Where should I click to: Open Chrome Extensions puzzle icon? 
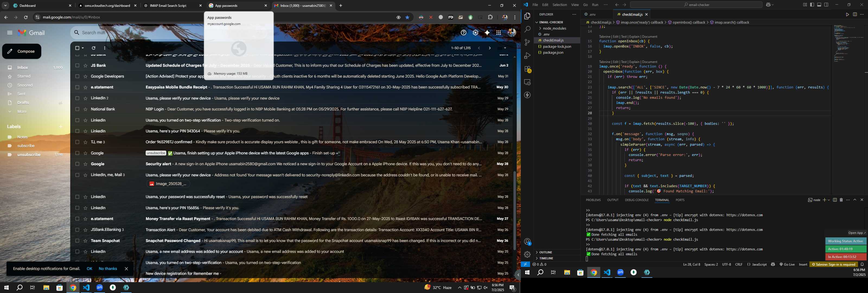coord(490,18)
